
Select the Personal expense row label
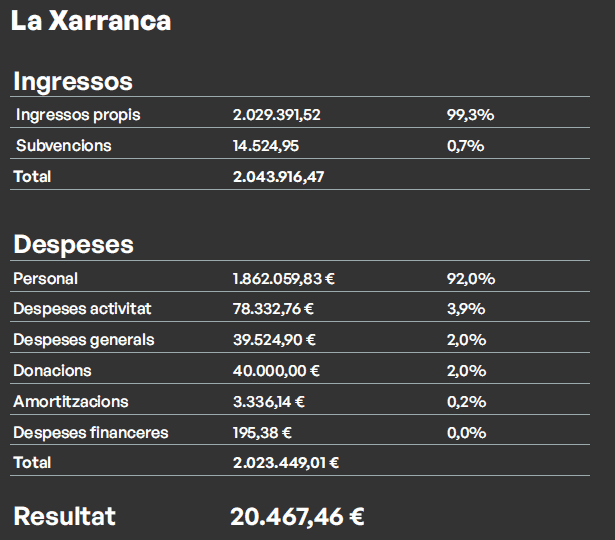coord(45,279)
